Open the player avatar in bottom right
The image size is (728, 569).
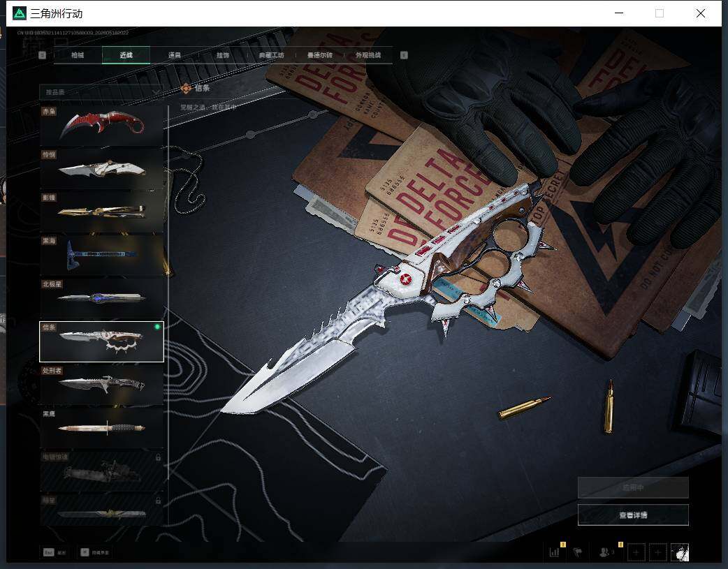click(x=679, y=552)
